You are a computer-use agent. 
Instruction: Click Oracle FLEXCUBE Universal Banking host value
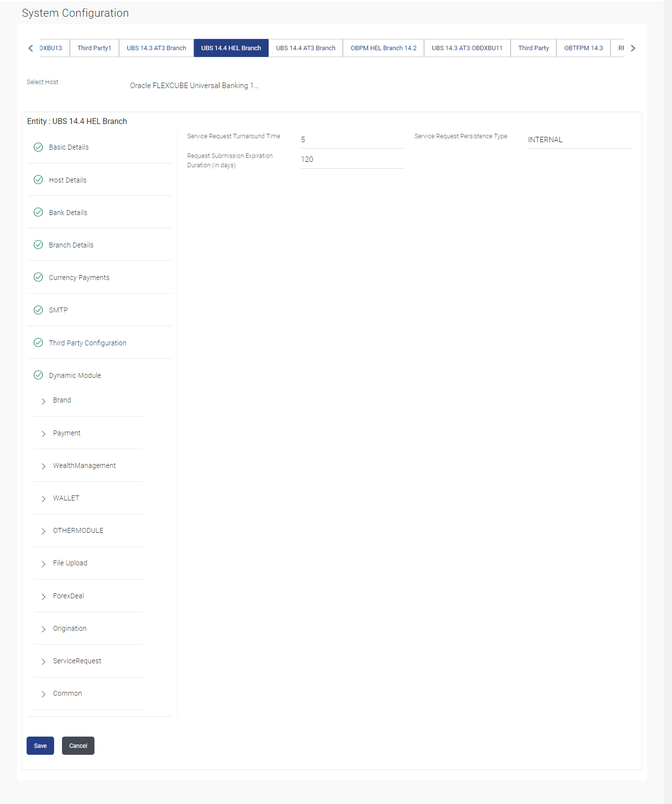(194, 86)
